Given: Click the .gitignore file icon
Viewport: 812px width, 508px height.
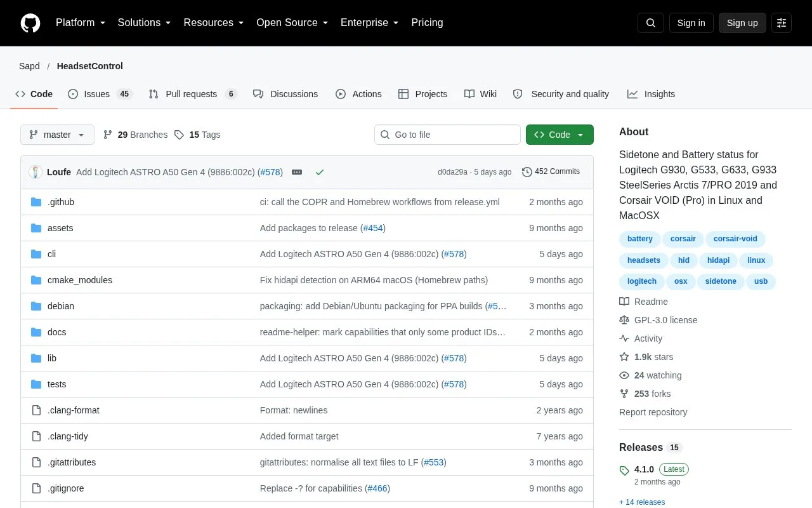Looking at the screenshot, I should (36, 488).
